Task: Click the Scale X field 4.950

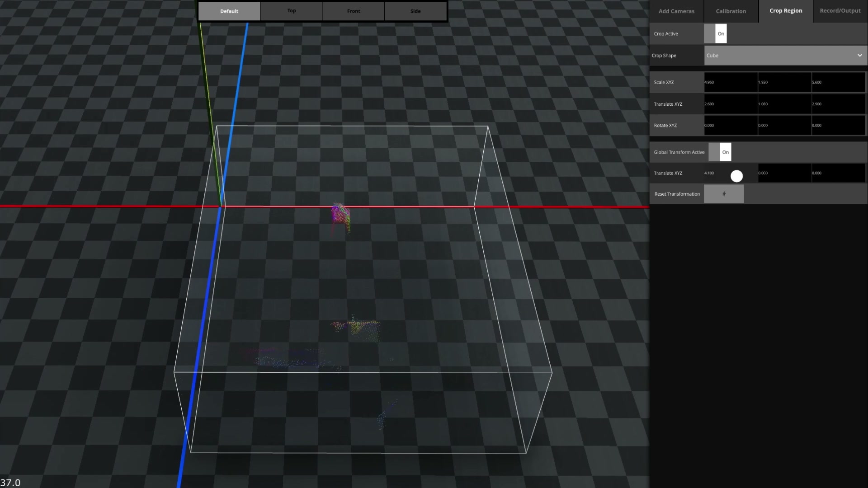Action: (731, 82)
